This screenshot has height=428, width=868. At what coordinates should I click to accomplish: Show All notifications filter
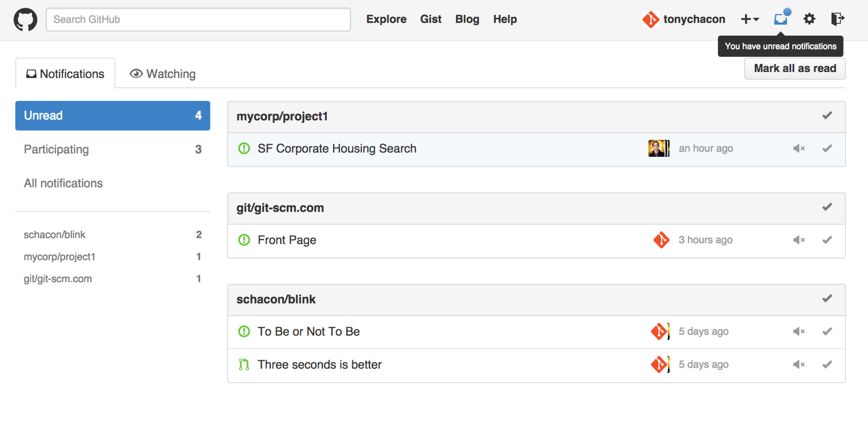pyautogui.click(x=63, y=183)
